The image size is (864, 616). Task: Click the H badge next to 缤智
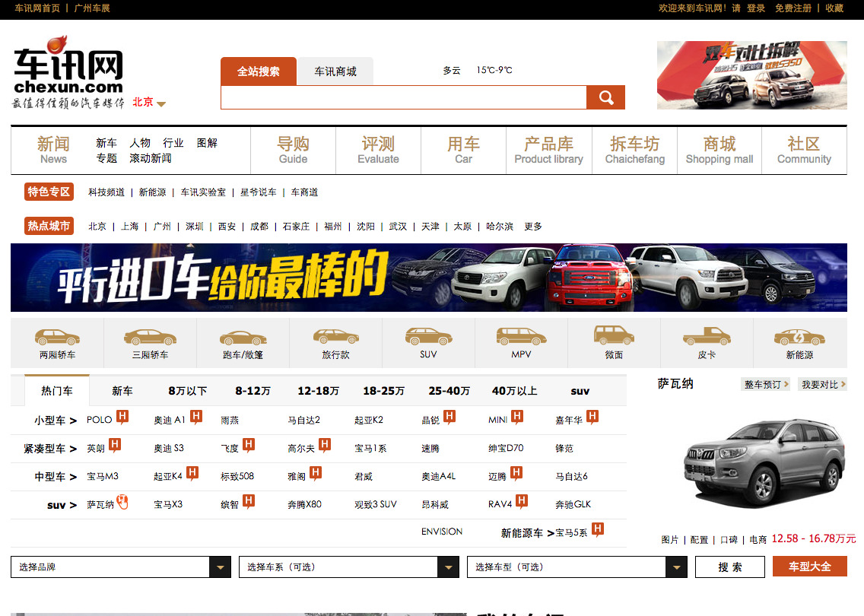pyautogui.click(x=249, y=501)
